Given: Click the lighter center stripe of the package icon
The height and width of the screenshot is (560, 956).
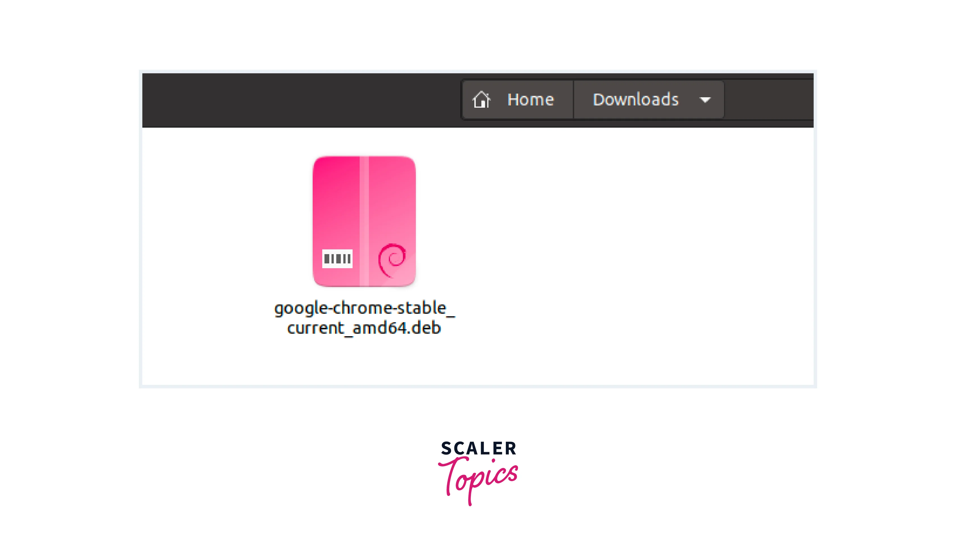Looking at the screenshot, I should (364, 221).
